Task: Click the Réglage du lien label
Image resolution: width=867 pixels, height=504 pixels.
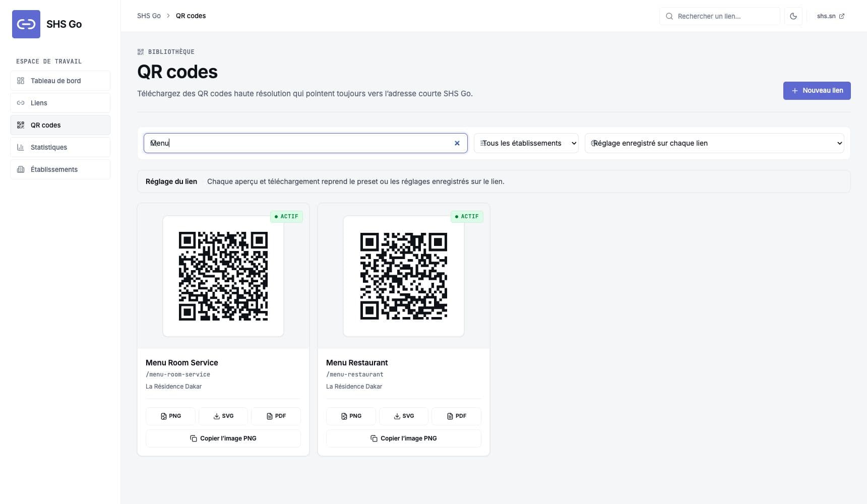Action: [x=171, y=181]
